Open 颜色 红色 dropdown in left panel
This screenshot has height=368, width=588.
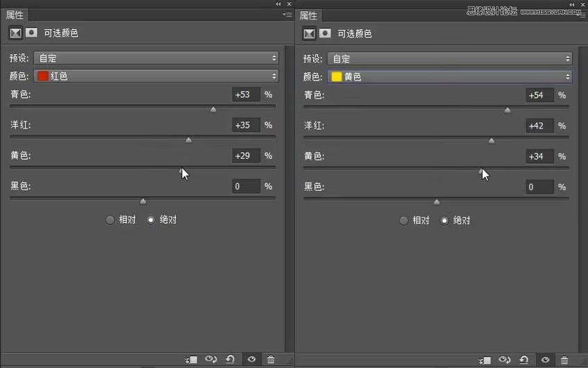(x=156, y=76)
